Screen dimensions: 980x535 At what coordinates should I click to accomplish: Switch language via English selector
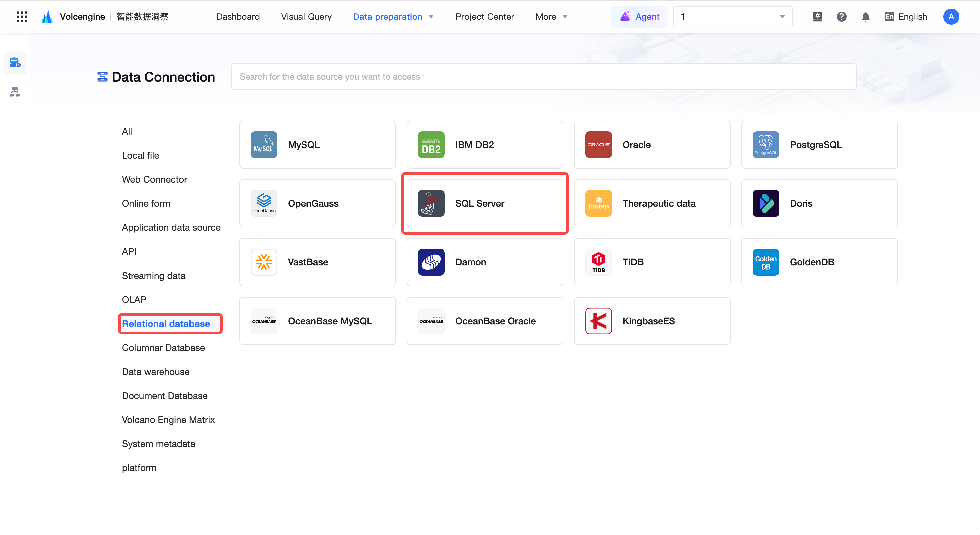tap(906, 17)
